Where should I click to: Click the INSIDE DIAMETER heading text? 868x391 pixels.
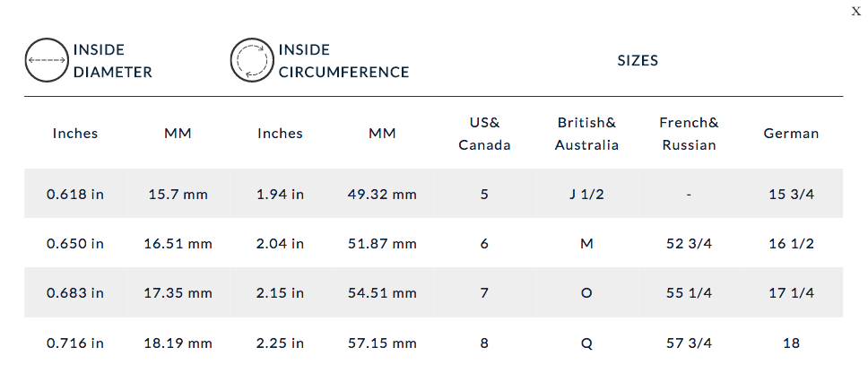click(x=112, y=61)
